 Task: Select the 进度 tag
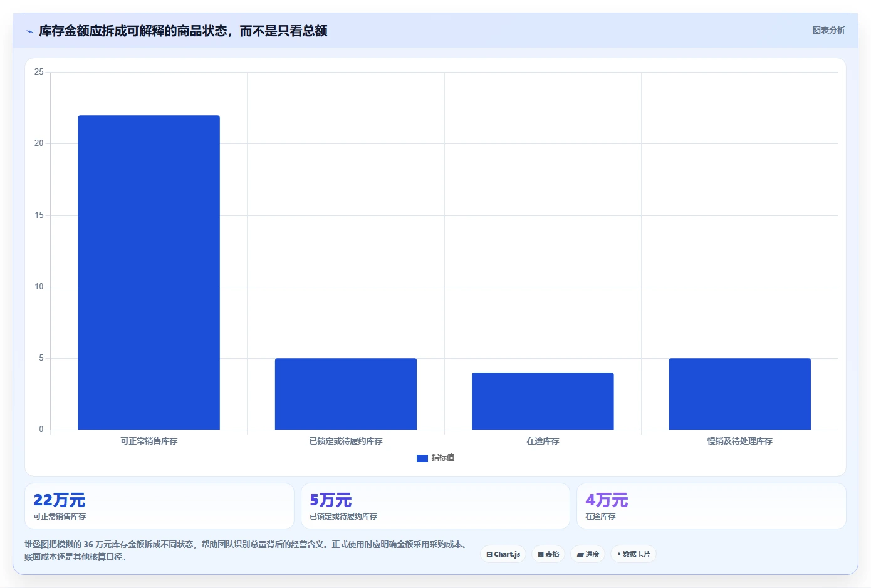(x=588, y=554)
